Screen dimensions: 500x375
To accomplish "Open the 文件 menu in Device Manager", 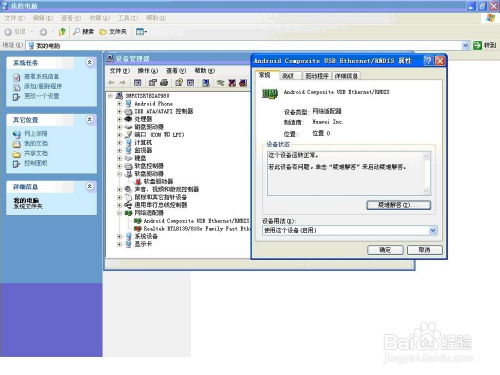I will [120, 70].
